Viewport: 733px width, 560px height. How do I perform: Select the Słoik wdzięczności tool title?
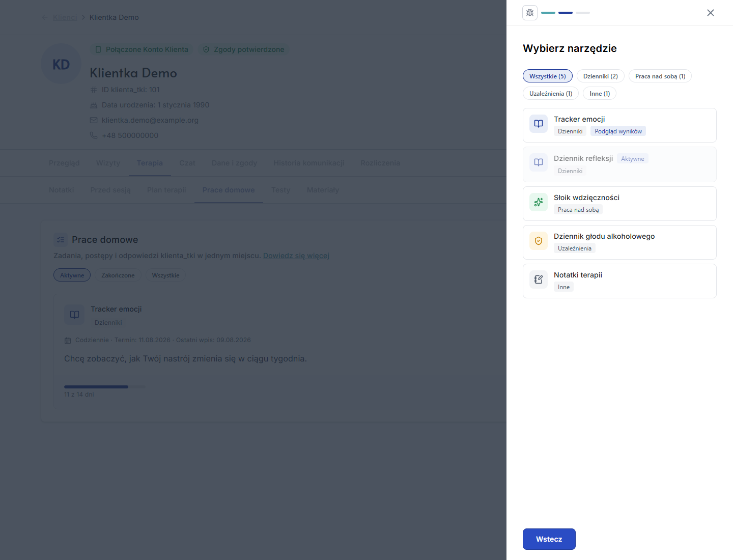[x=586, y=198]
